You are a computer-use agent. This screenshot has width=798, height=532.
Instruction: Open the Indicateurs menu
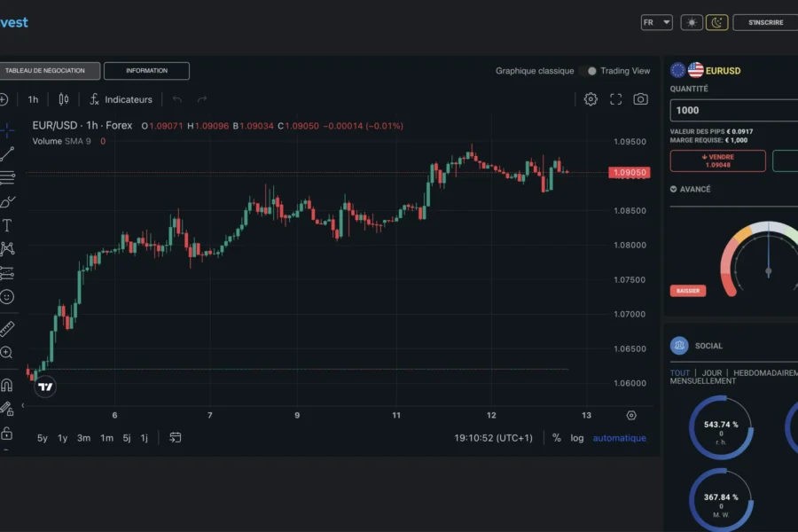pyautogui.click(x=121, y=99)
